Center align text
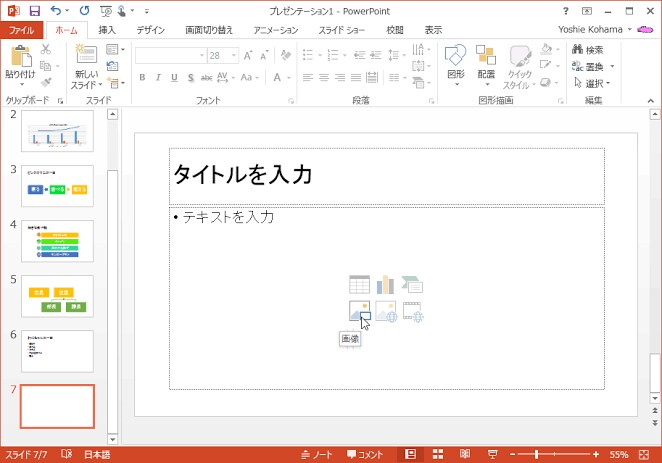This screenshot has width=662, height=463. pyautogui.click(x=324, y=77)
